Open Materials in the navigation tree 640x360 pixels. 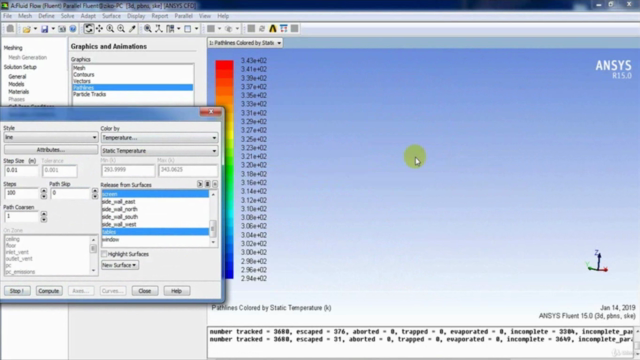tap(19, 92)
